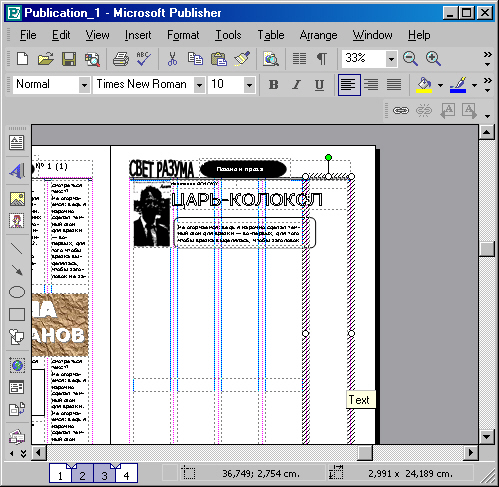Viewport: 499px width, 487px height.
Task: Open the Arrange menu
Action: [318, 35]
